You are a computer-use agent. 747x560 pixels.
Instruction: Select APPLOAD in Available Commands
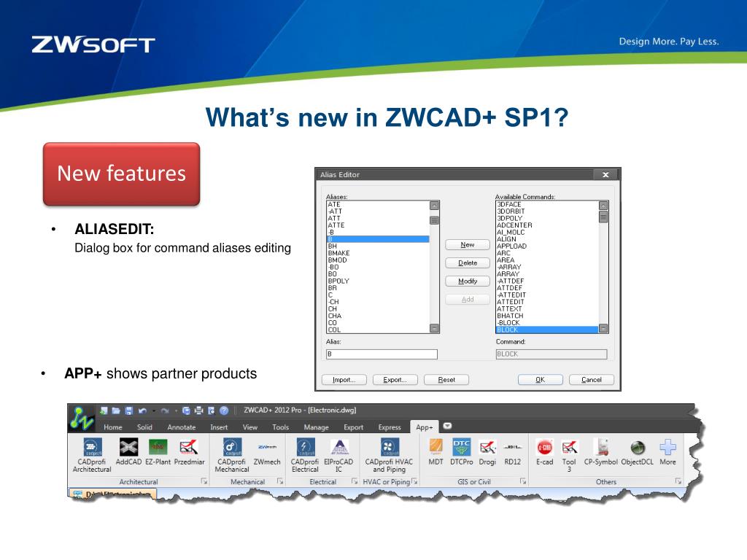coord(547,246)
